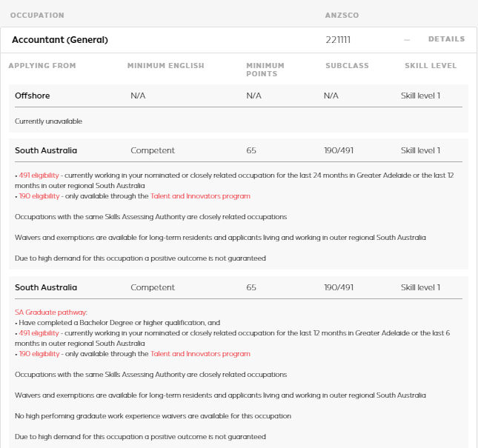Select South Australia heading above SA Graduate pathway
This screenshot has height=448, width=478.
(46, 287)
